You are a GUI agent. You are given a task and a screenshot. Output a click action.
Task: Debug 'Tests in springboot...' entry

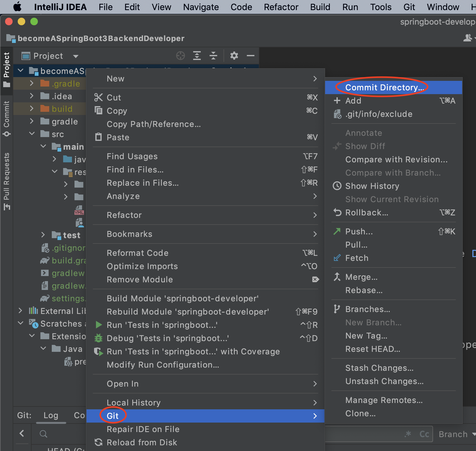(205, 338)
